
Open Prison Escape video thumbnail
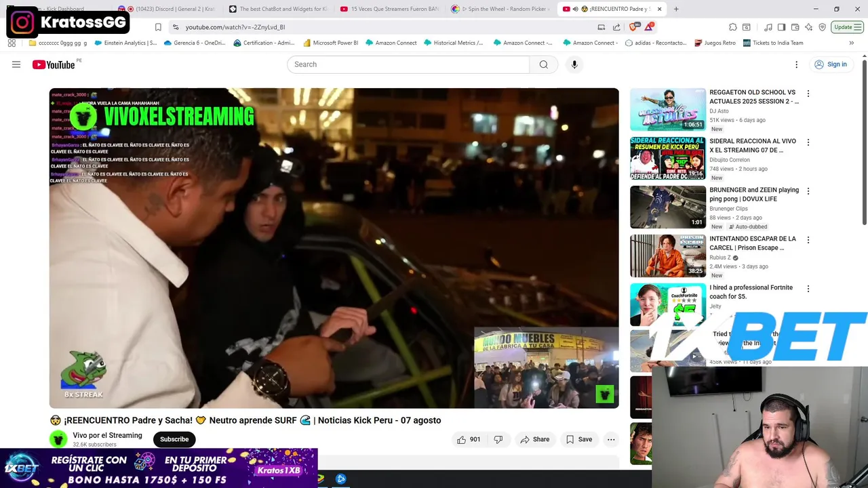click(668, 256)
